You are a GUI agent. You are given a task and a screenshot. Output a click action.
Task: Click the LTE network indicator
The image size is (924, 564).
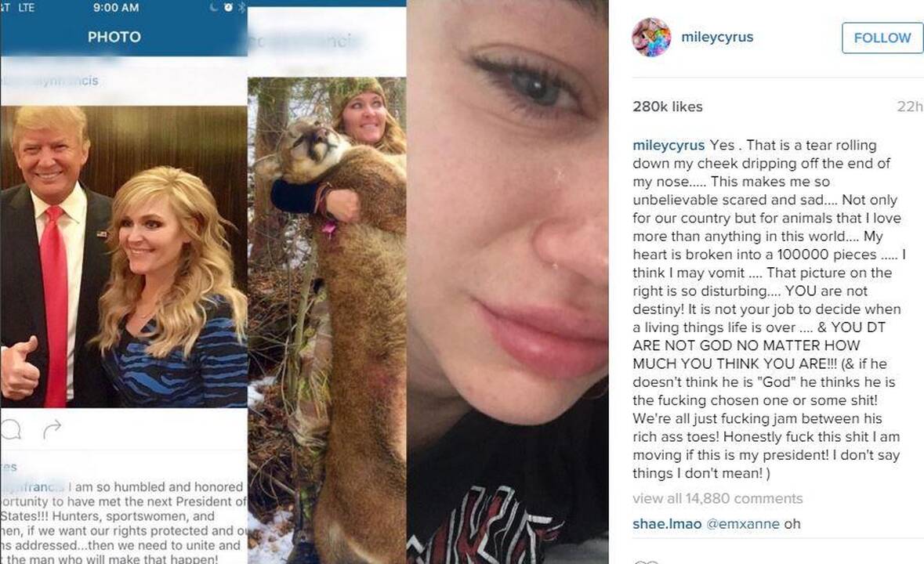click(x=26, y=7)
